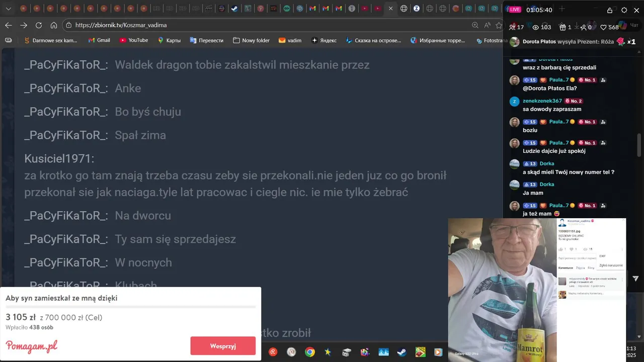Screen dimensions: 644x362
Task: Click the LIVE badge in the stream overlay
Action: pos(514,10)
